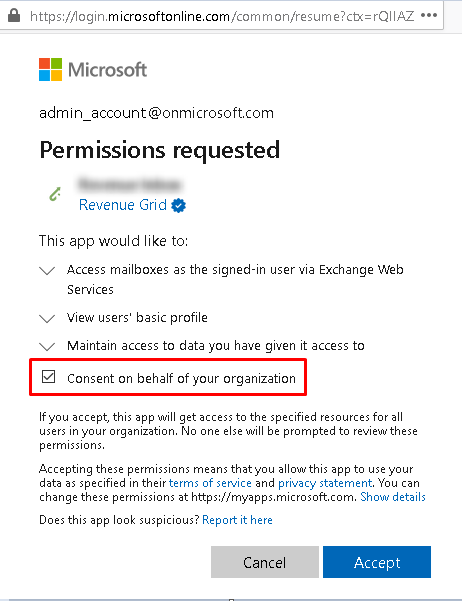
Task: Expand Maintain access to data permission
Action: click(x=47, y=346)
